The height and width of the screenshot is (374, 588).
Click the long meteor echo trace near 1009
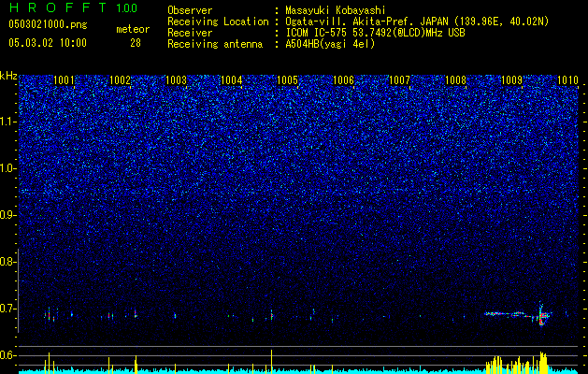tap(518, 314)
